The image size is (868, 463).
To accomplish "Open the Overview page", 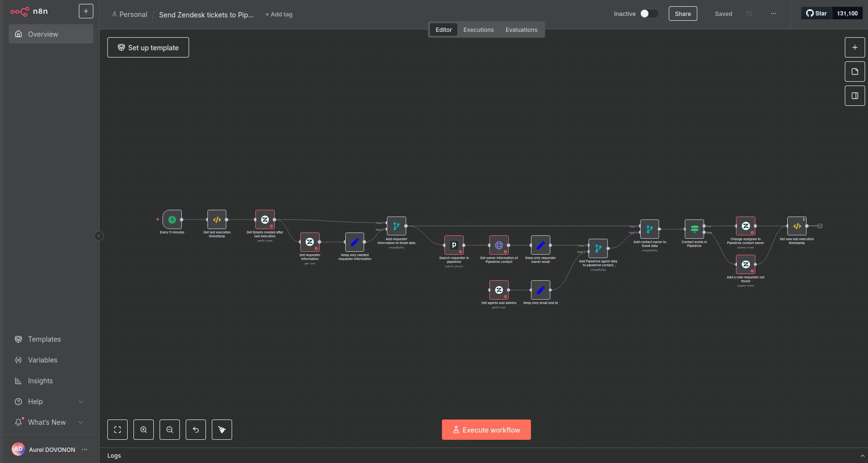I will pos(51,34).
